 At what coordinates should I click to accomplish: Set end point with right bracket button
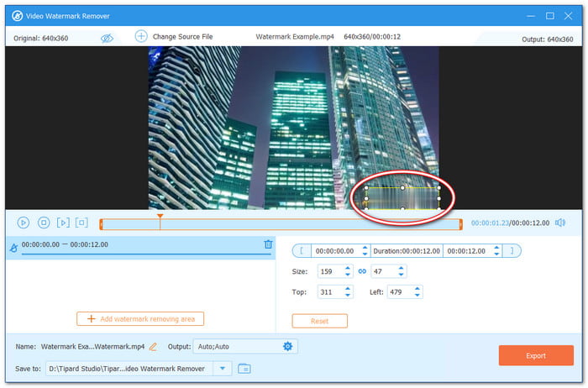[x=512, y=251]
